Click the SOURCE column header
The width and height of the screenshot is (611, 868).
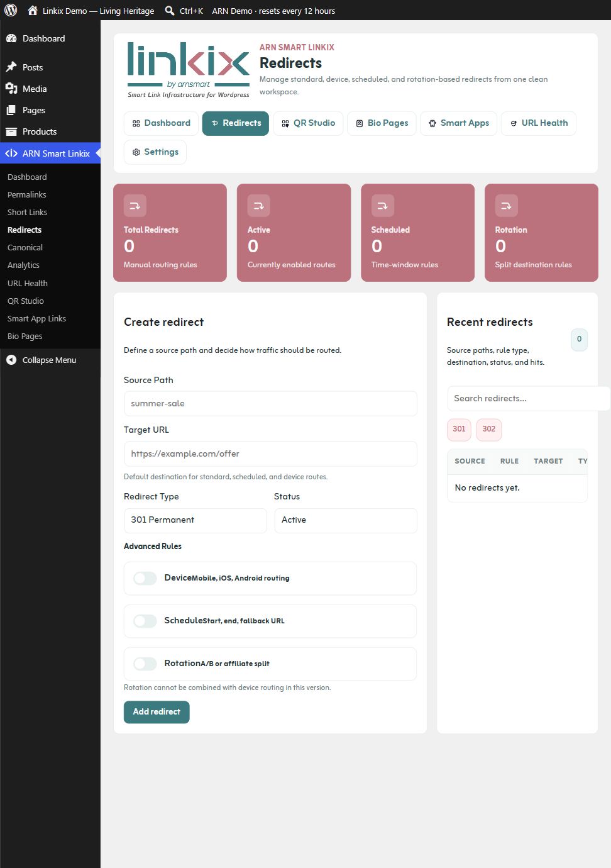pyautogui.click(x=470, y=461)
